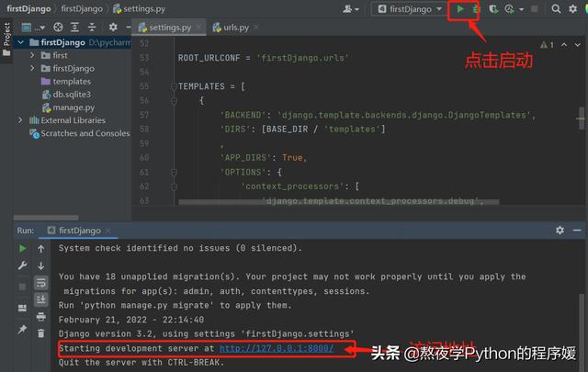Viewport: 588px width, 372px height.
Task: Click settings.py breadcrumb in navigation bar
Action: [139, 9]
